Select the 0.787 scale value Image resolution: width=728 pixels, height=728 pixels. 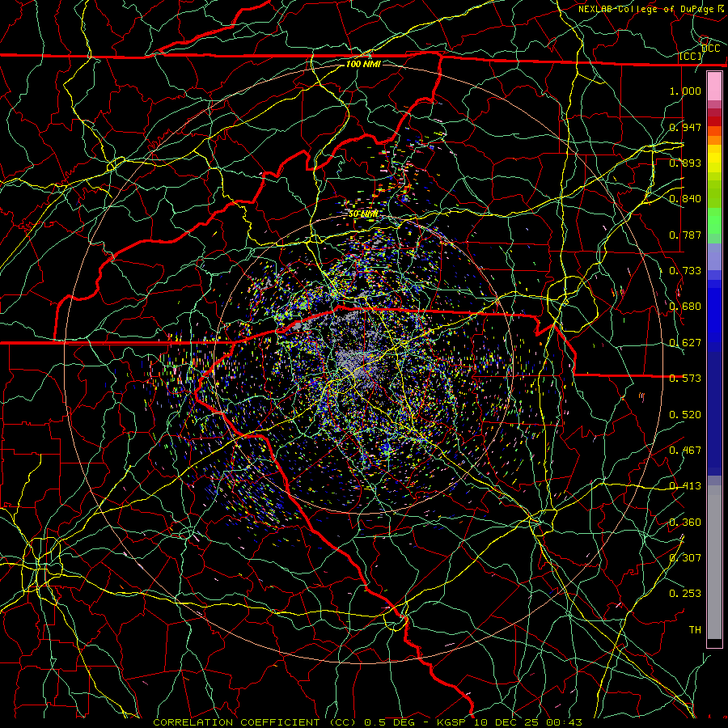click(x=685, y=235)
